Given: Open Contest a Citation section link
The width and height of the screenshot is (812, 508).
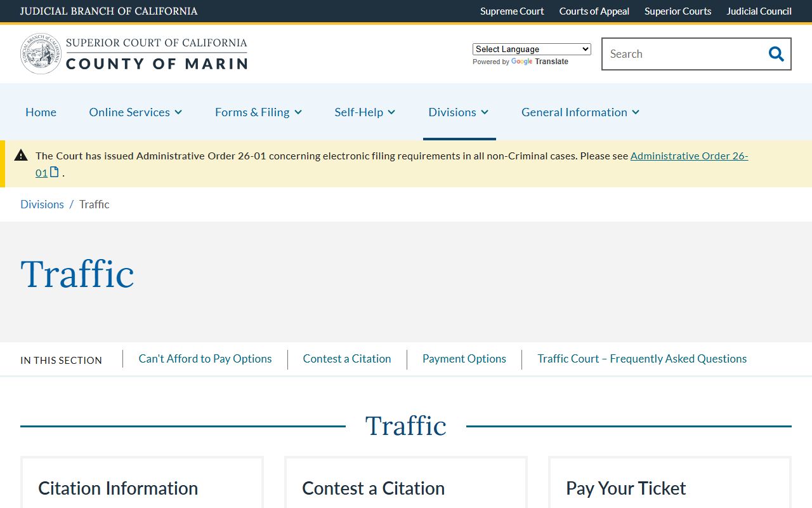Looking at the screenshot, I should click(x=347, y=359).
